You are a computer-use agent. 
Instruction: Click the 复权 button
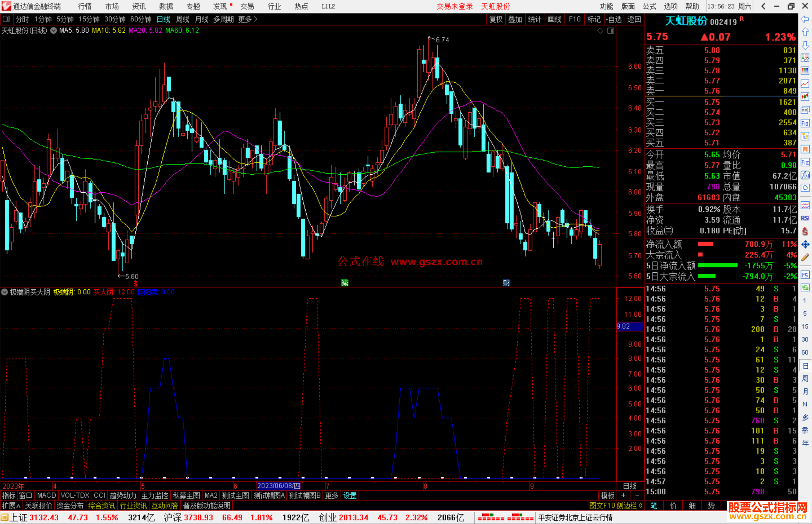click(x=495, y=19)
